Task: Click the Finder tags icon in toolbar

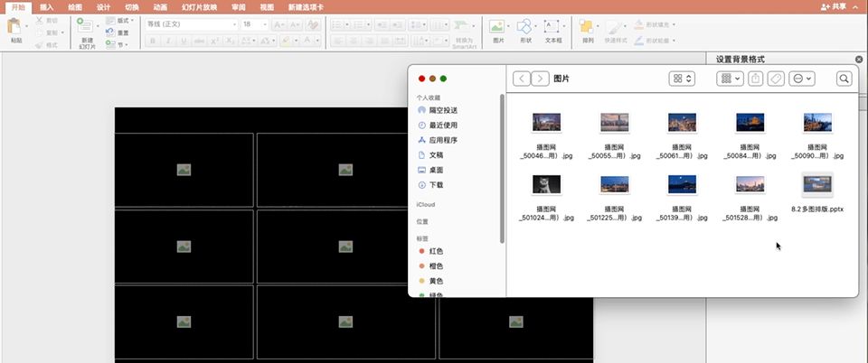Action: coord(775,79)
